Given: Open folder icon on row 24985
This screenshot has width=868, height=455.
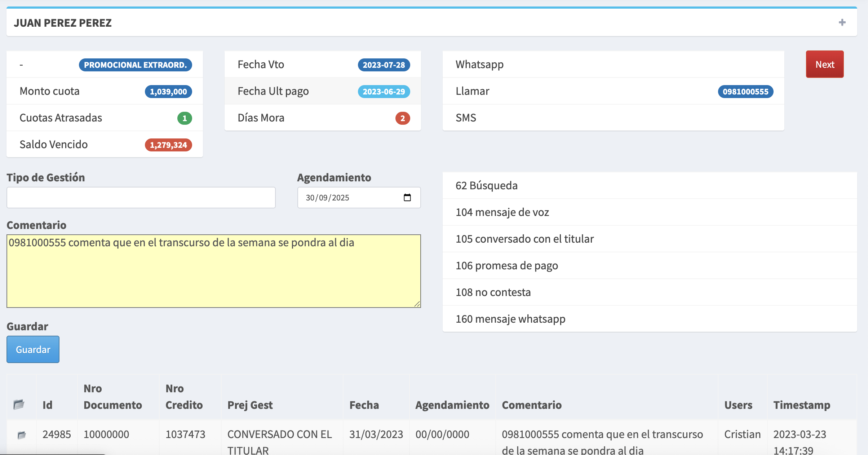Looking at the screenshot, I should pos(22,435).
